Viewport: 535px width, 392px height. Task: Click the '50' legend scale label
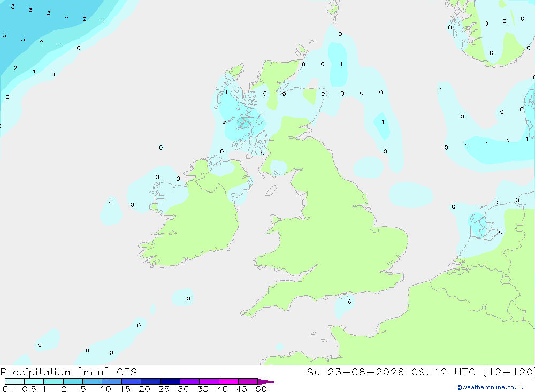click(261, 389)
